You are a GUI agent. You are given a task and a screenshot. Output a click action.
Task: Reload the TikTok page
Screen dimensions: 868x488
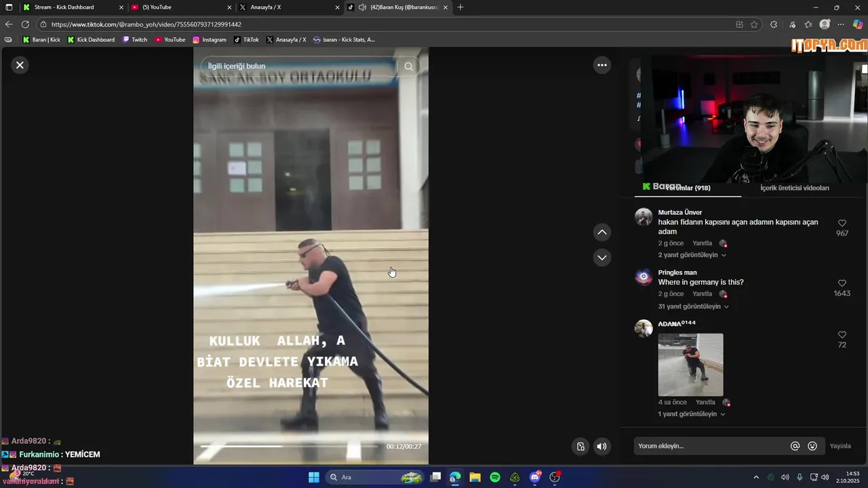pyautogui.click(x=25, y=24)
